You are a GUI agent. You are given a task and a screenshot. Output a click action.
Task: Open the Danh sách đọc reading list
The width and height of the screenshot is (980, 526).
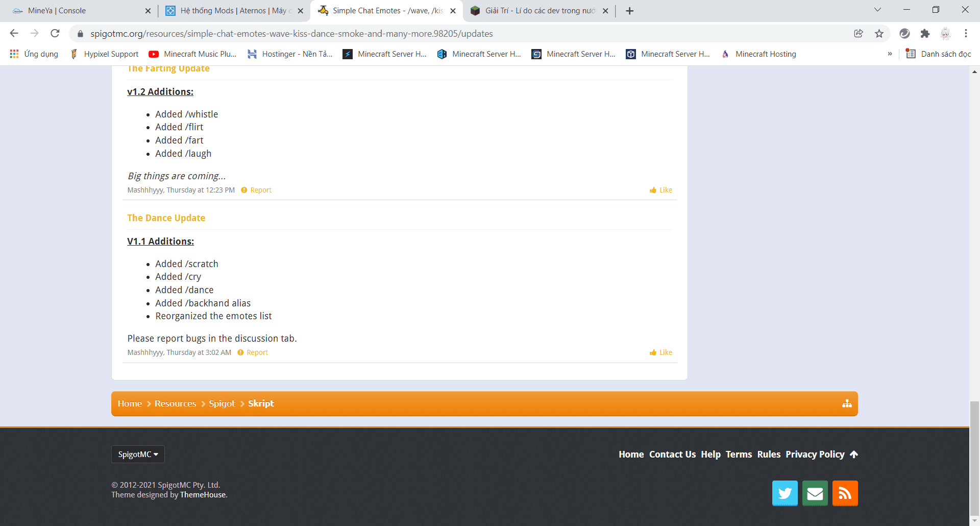point(938,54)
